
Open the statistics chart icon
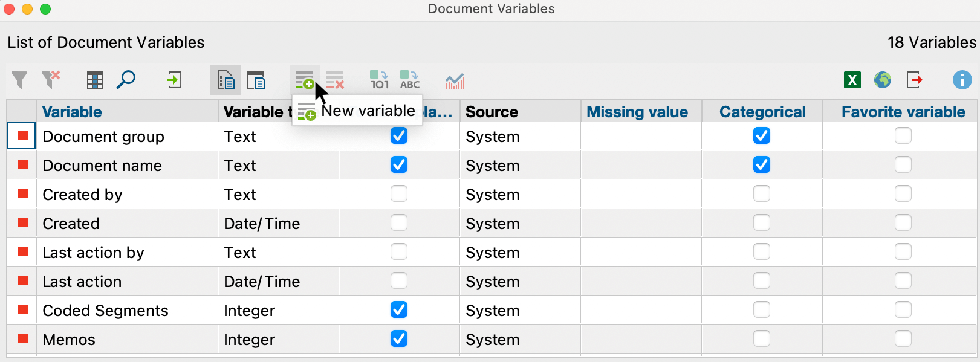455,81
